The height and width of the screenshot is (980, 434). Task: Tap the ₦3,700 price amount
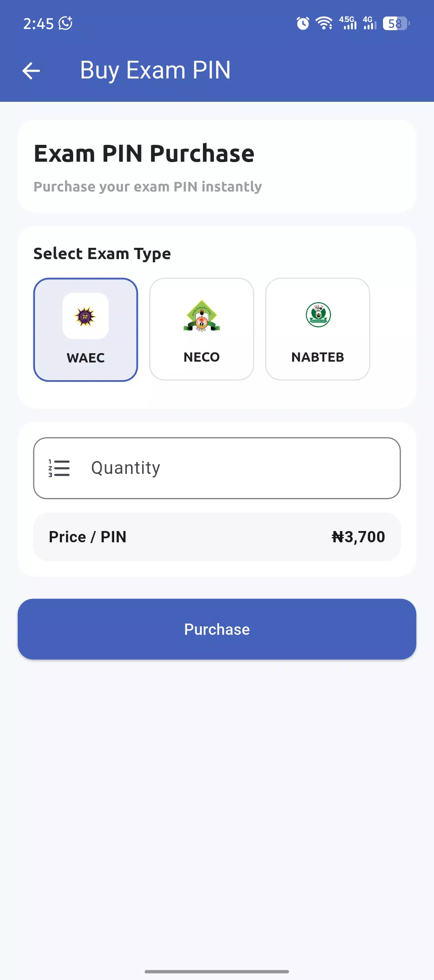pos(358,537)
